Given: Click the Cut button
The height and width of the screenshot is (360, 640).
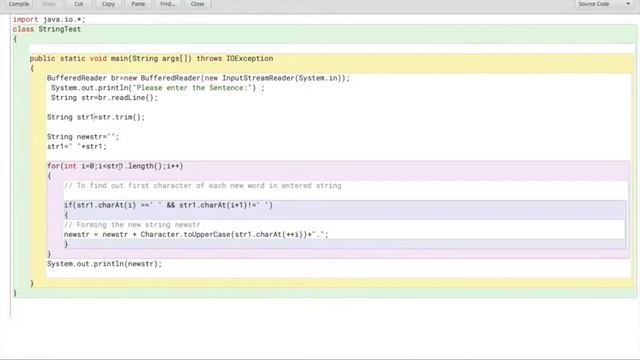Looking at the screenshot, I should pos(78,4).
